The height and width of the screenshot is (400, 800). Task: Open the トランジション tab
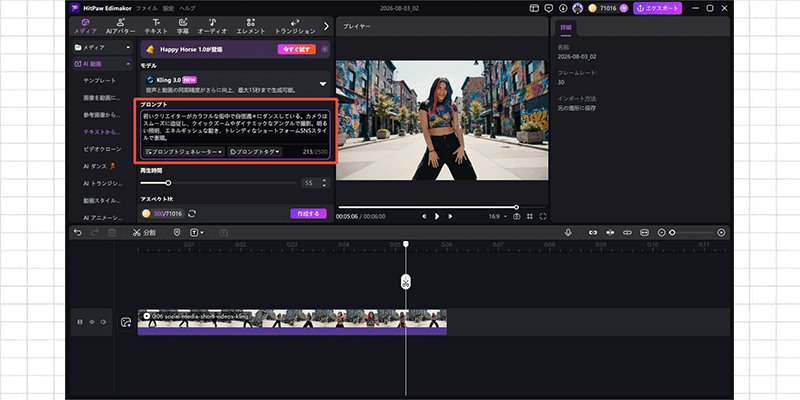click(x=295, y=26)
